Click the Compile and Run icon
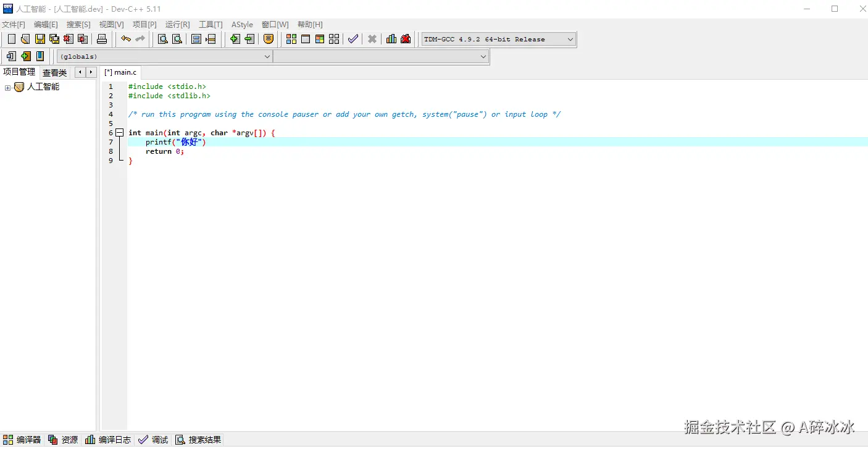868x449 pixels. coord(320,39)
